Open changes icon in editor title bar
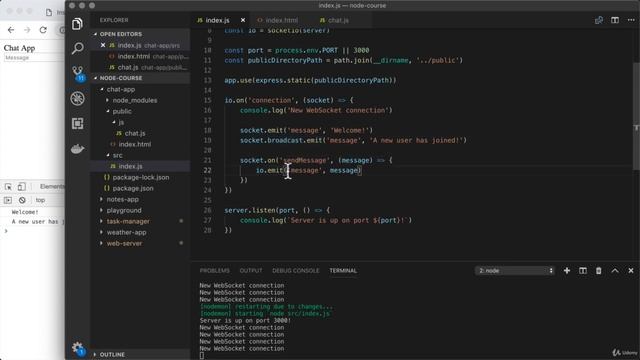This screenshot has height=360, width=640. tap(599, 20)
